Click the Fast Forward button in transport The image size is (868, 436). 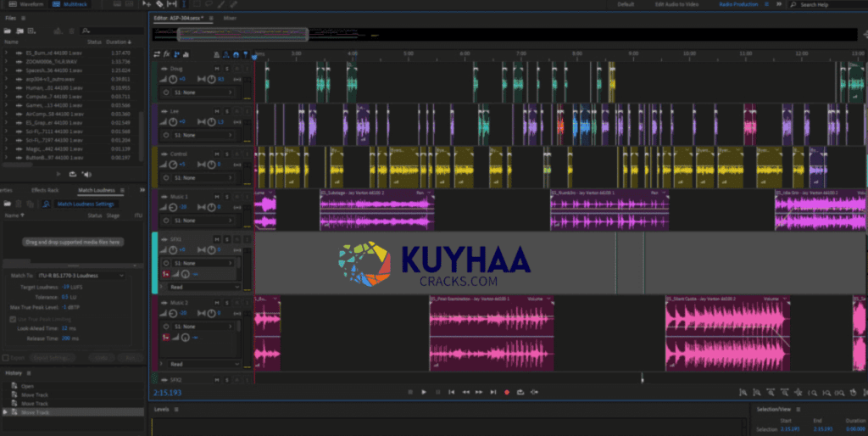[x=480, y=392]
